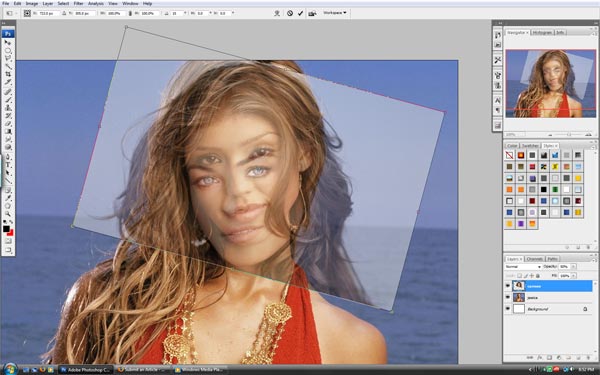Toggle visibility of the Background layer

pos(508,308)
